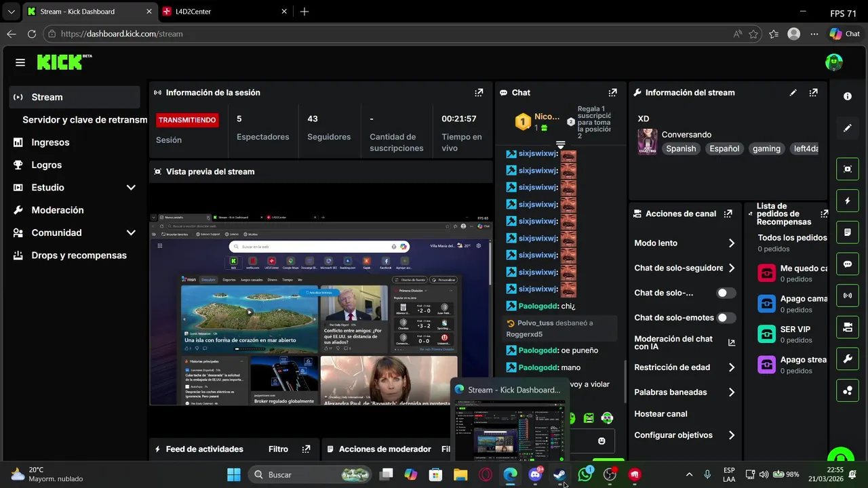This screenshot has width=868, height=488.
Task: Pop out the Chat panel
Action: click(x=613, y=93)
